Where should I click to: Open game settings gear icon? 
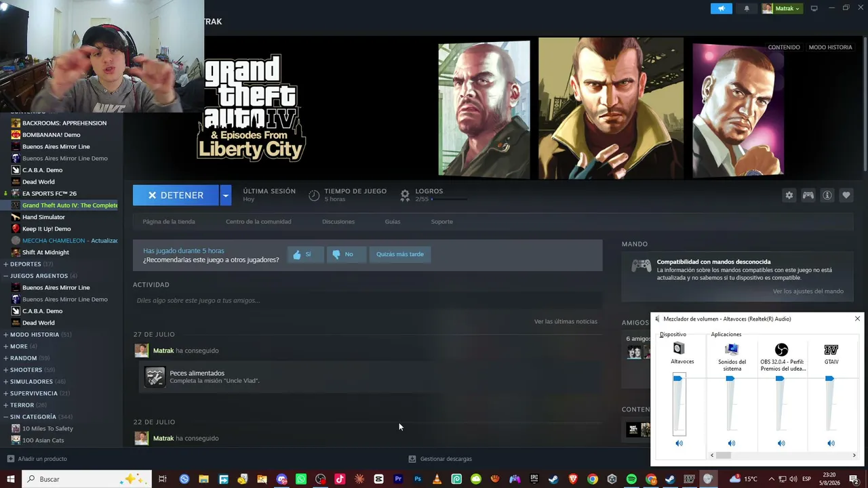click(789, 195)
